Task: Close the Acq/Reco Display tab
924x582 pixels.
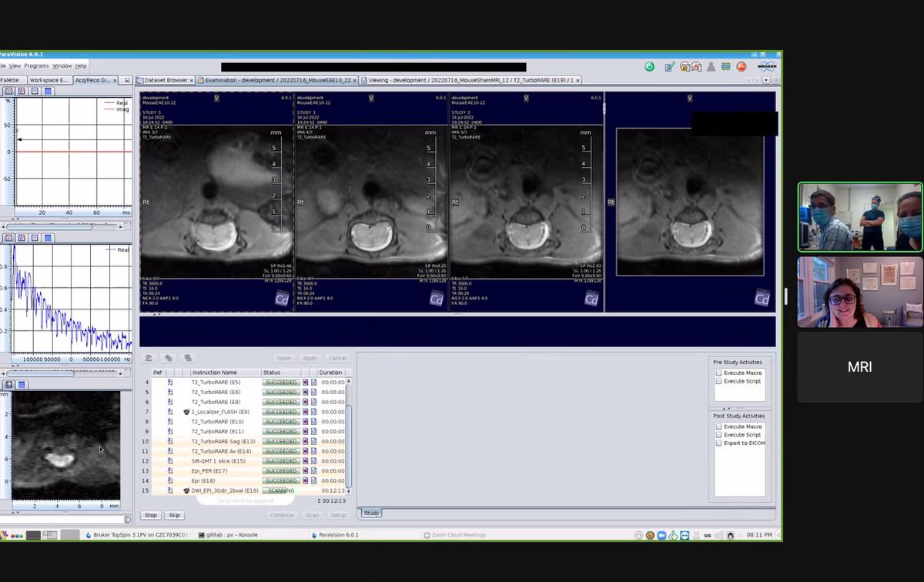Action: click(x=116, y=80)
